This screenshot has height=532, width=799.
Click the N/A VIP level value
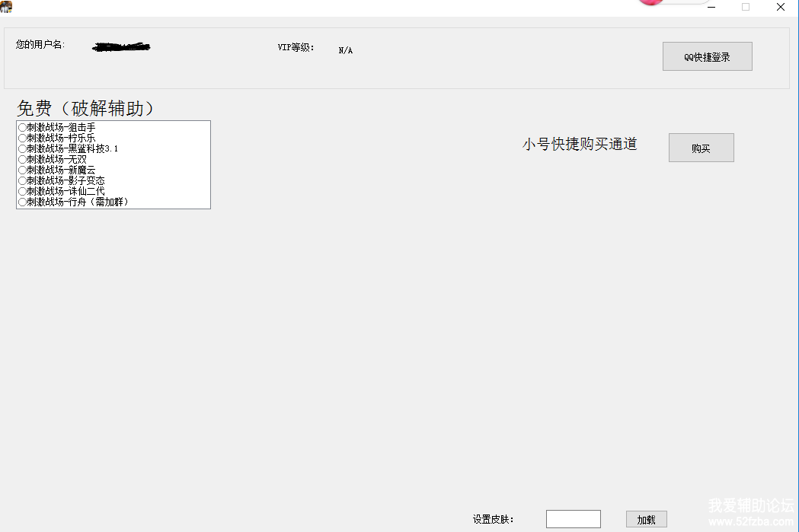point(346,50)
